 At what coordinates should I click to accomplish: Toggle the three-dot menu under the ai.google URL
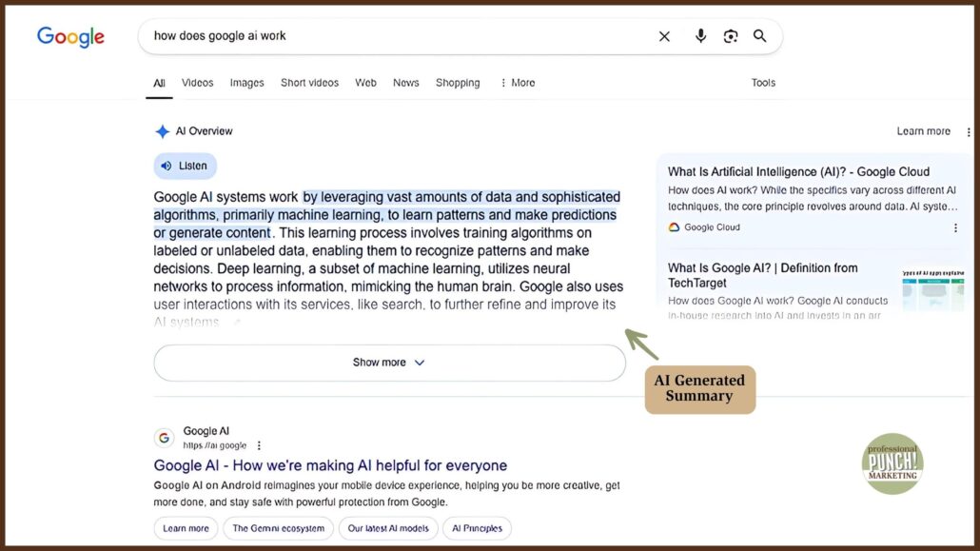point(258,445)
